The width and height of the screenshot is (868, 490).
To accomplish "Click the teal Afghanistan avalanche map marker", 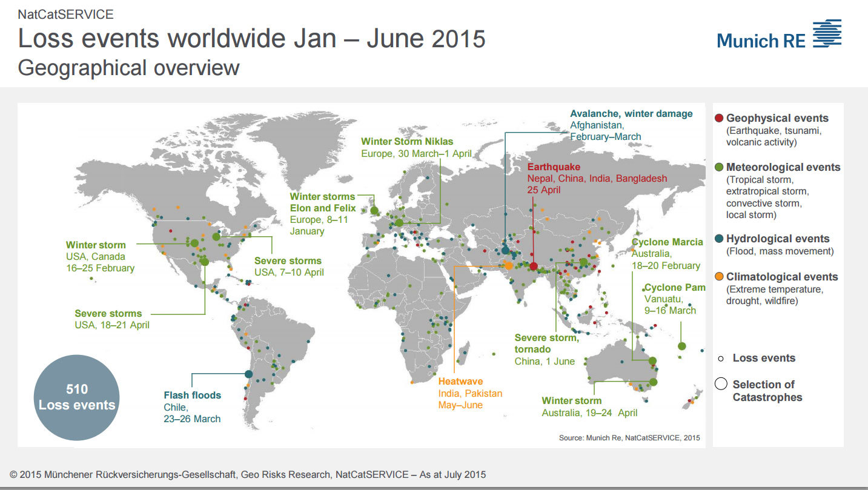I will click(505, 251).
